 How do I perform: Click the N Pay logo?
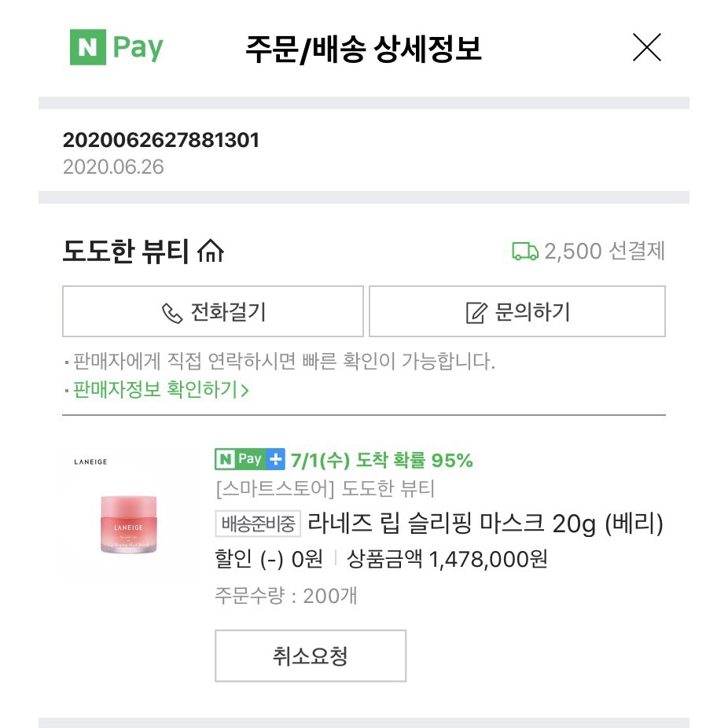click(116, 49)
